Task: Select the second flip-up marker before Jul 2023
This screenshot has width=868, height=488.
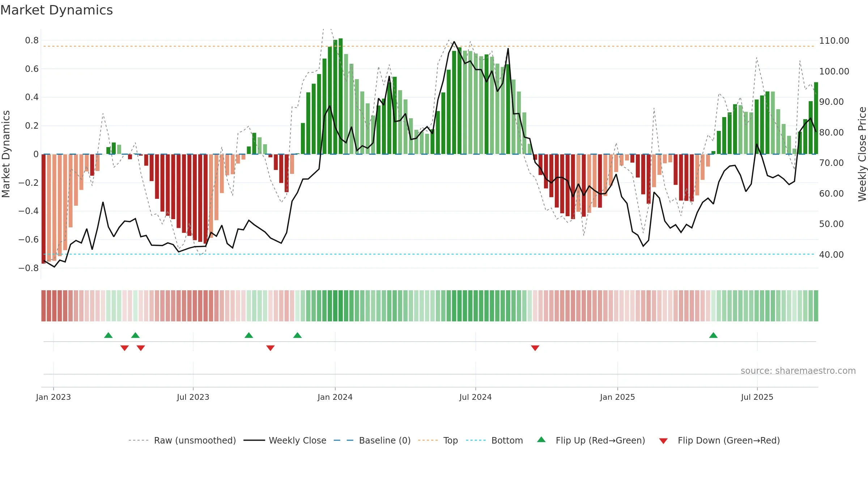Action: point(135,335)
